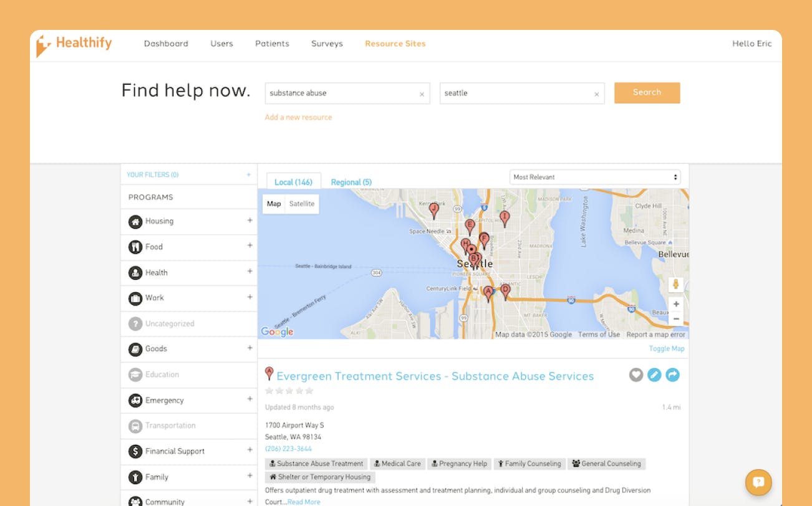The image size is (812, 506).
Task: Click the Family category icon
Action: [x=135, y=477]
